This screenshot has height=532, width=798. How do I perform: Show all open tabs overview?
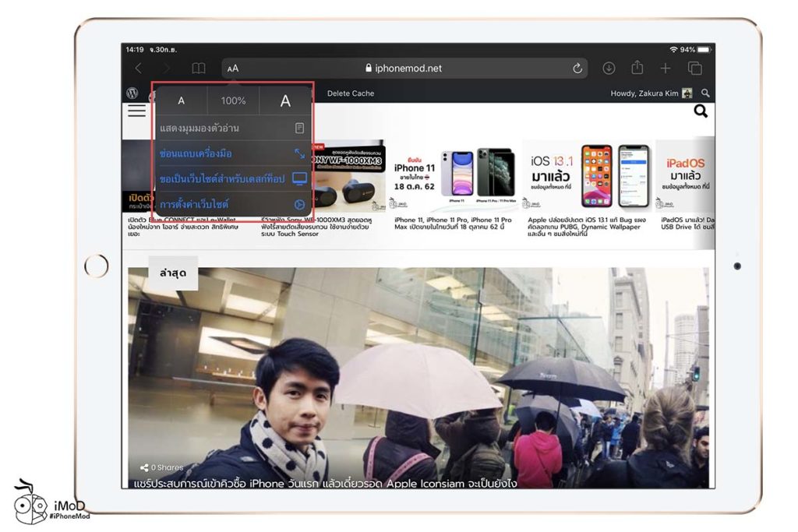coord(694,68)
